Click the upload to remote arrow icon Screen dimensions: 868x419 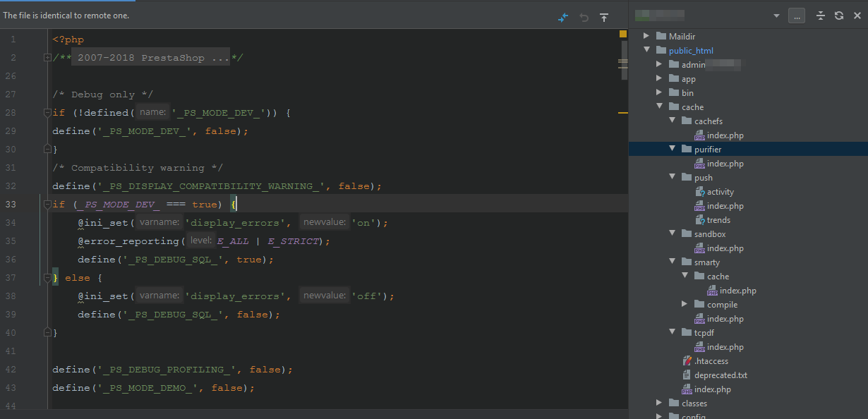click(604, 17)
